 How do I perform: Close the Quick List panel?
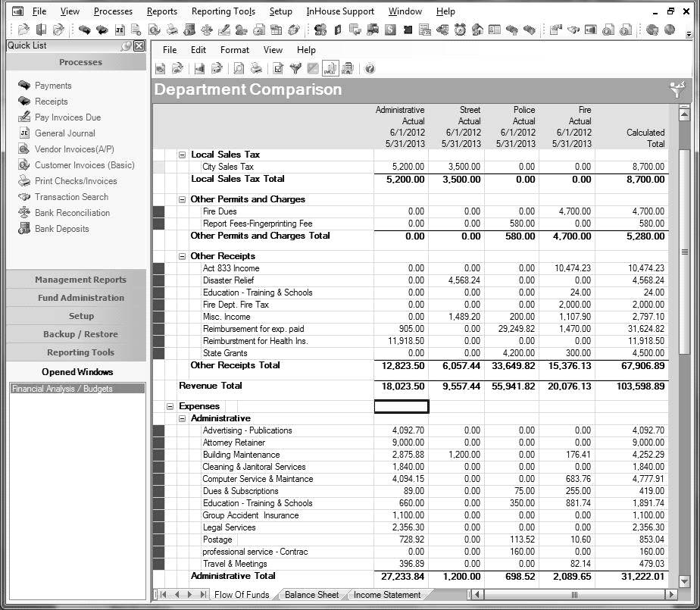139,46
